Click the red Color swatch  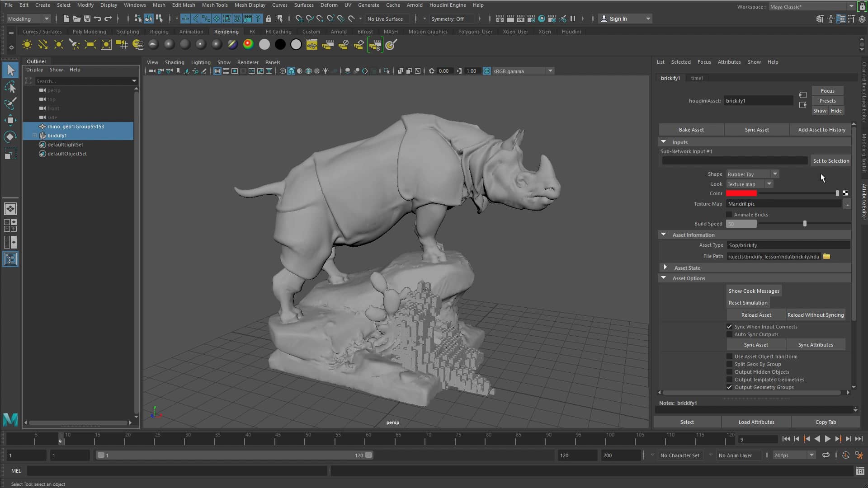point(741,193)
